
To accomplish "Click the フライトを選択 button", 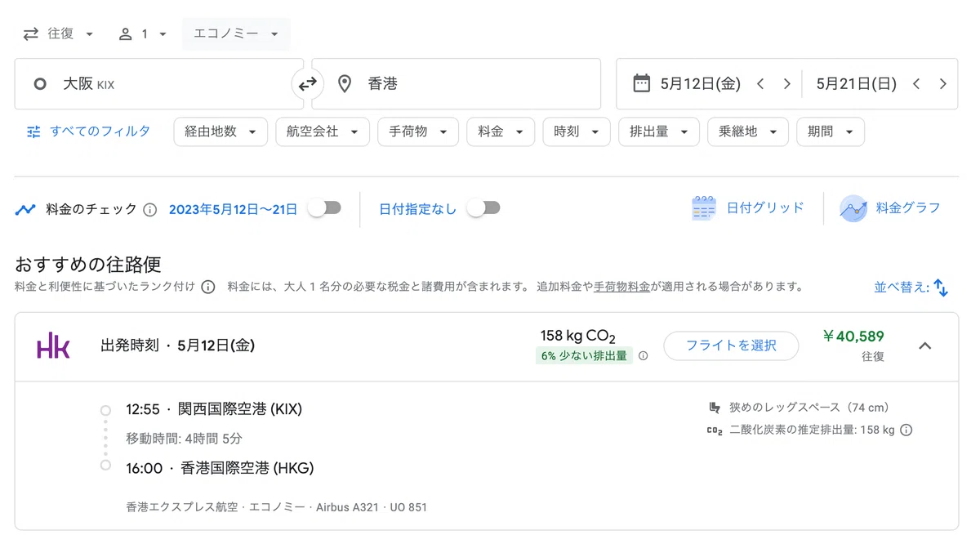I will (731, 346).
